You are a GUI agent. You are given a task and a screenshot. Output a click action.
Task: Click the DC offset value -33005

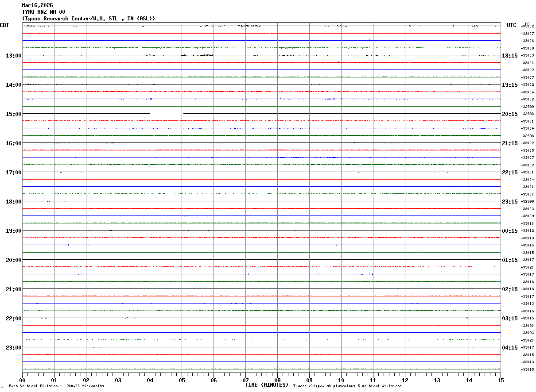tap(528, 150)
